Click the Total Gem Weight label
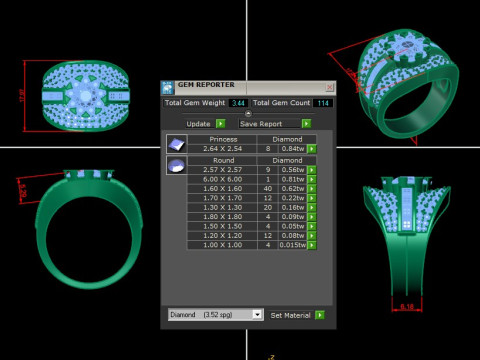 tap(195, 103)
